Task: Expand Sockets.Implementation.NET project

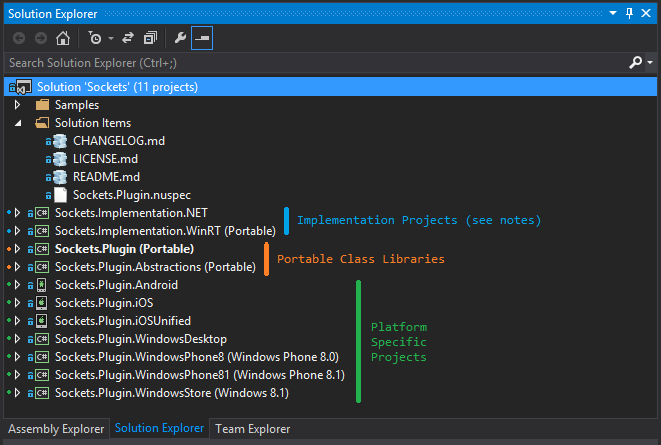Action: tap(17, 213)
